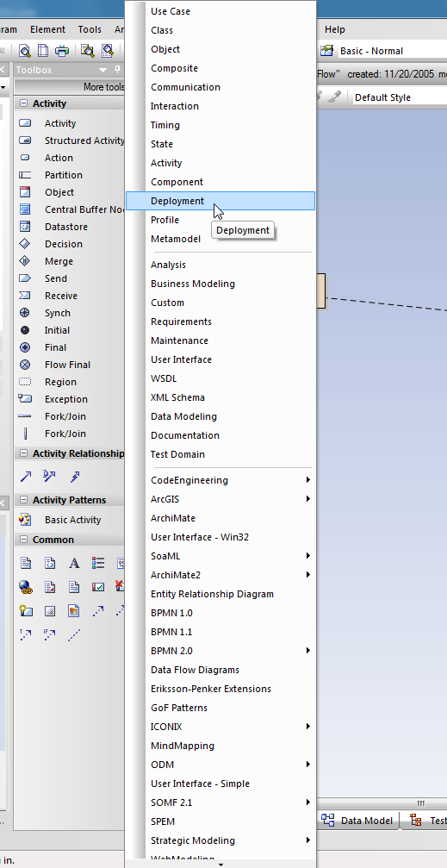Open the Basic - Normal layout combo box
Image resolution: width=447 pixels, height=868 pixels.
[x=392, y=51]
